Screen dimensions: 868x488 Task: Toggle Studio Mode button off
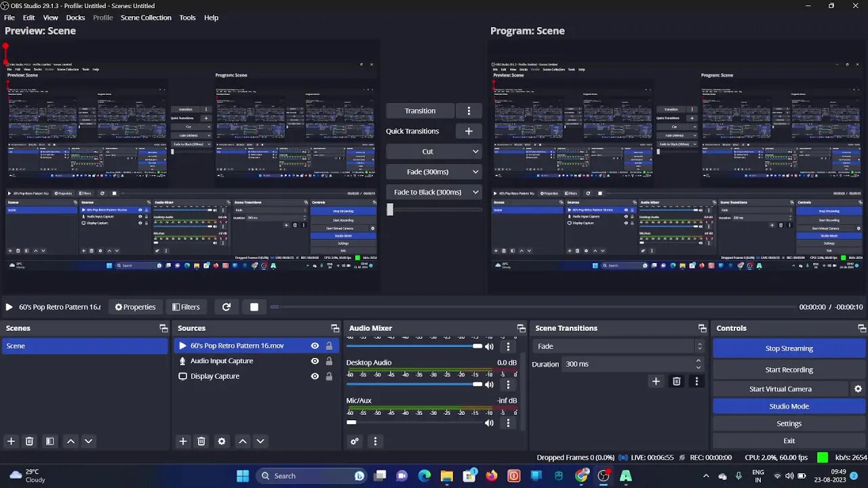pyautogui.click(x=789, y=406)
